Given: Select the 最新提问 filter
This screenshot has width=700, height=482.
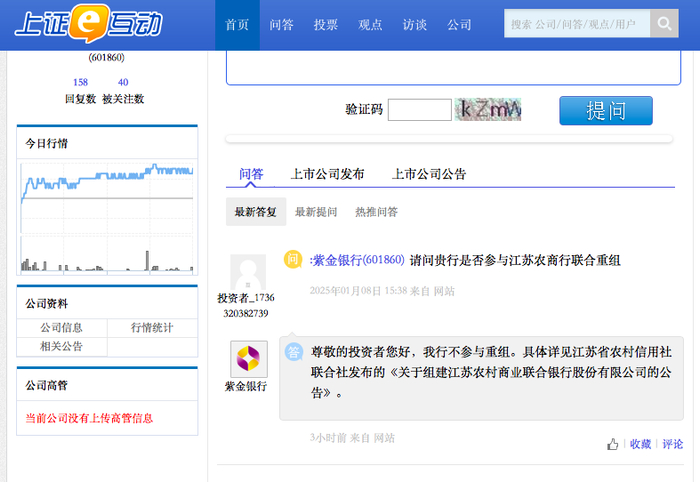Looking at the screenshot, I should pyautogui.click(x=316, y=212).
